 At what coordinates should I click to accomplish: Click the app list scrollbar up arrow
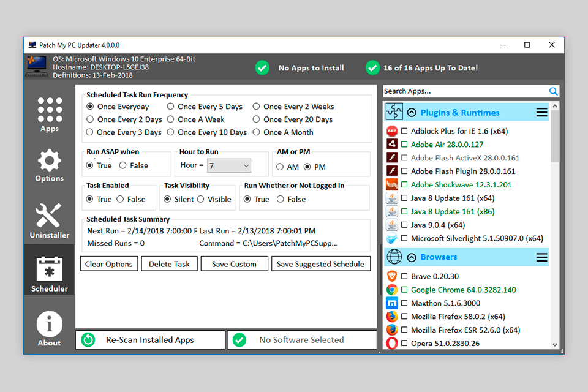(555, 106)
